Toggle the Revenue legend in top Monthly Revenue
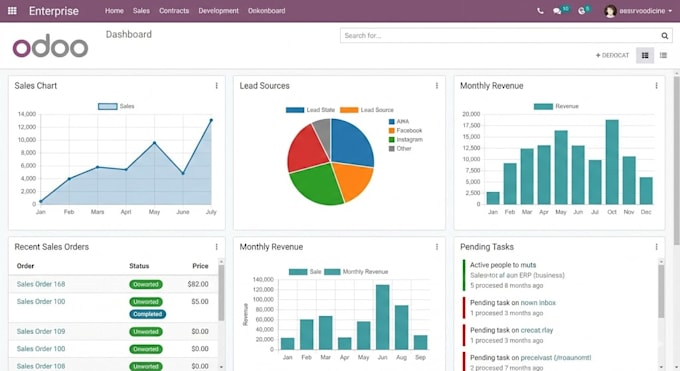Image resolution: width=680 pixels, height=371 pixels. [556, 106]
